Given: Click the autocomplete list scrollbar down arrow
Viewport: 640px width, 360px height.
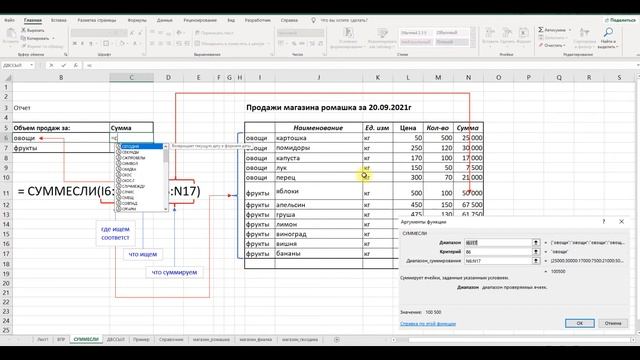Looking at the screenshot, I should (166, 209).
